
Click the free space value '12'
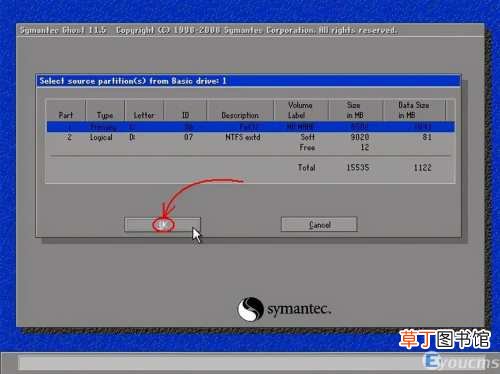[365, 147]
